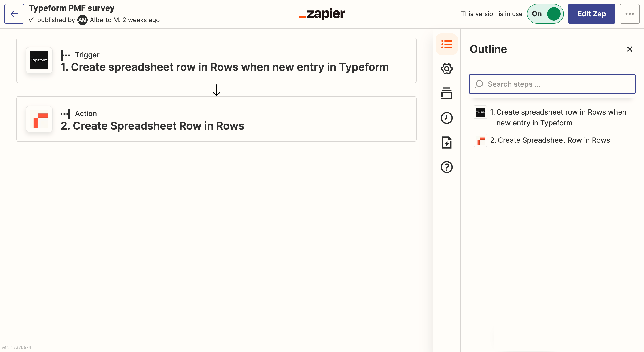Click the Typeform app icon in trigger step
This screenshot has height=352, width=644.
[39, 60]
